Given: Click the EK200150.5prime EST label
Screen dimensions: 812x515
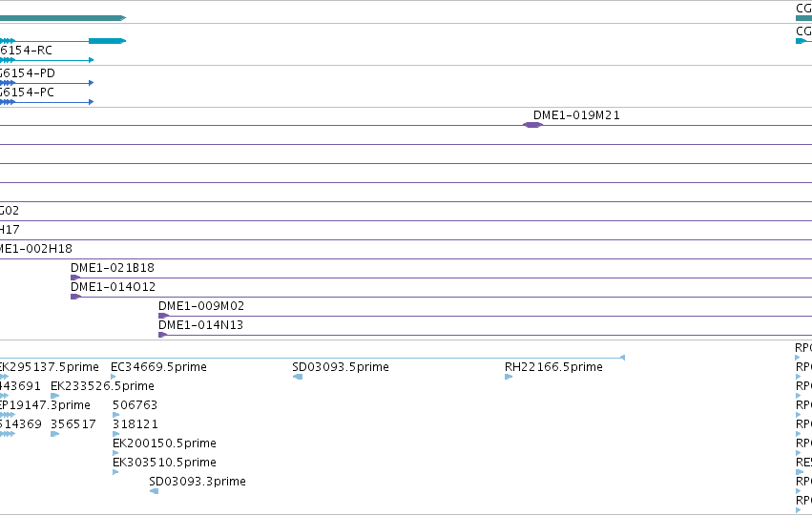Looking at the screenshot, I should (x=164, y=443).
